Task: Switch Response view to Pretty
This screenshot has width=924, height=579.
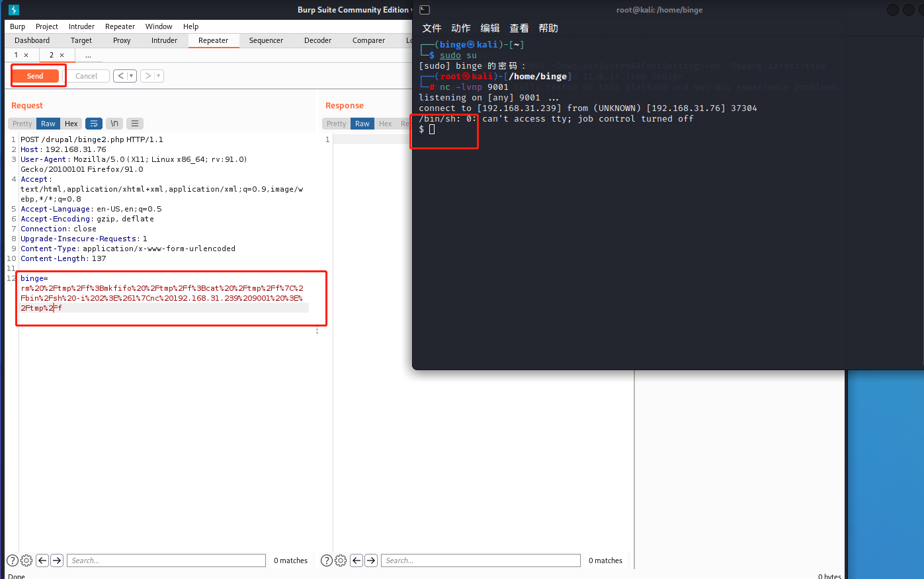Action: tap(337, 124)
